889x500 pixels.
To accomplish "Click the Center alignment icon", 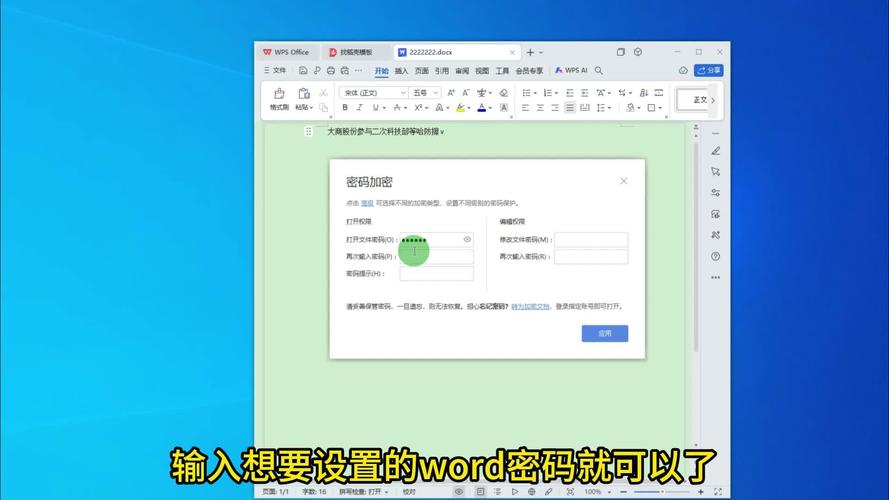I will pyautogui.click(x=540, y=107).
